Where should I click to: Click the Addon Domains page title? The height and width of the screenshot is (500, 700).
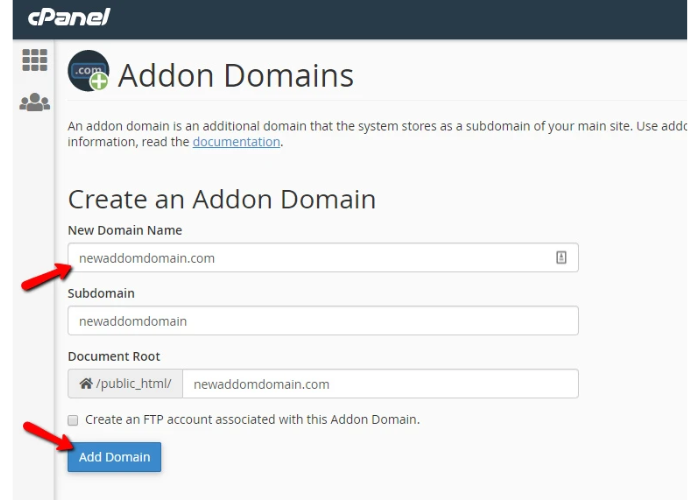(236, 75)
